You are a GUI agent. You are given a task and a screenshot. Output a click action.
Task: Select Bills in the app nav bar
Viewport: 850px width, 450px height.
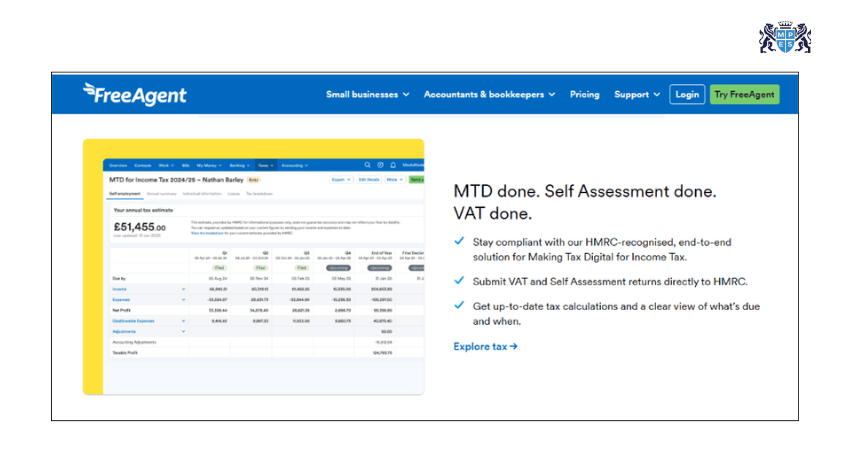pos(185,165)
